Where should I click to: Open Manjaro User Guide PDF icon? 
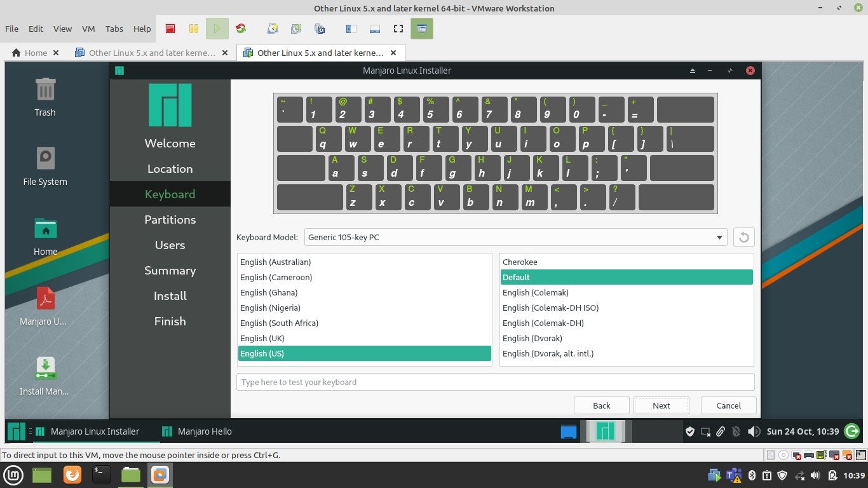[45, 306]
